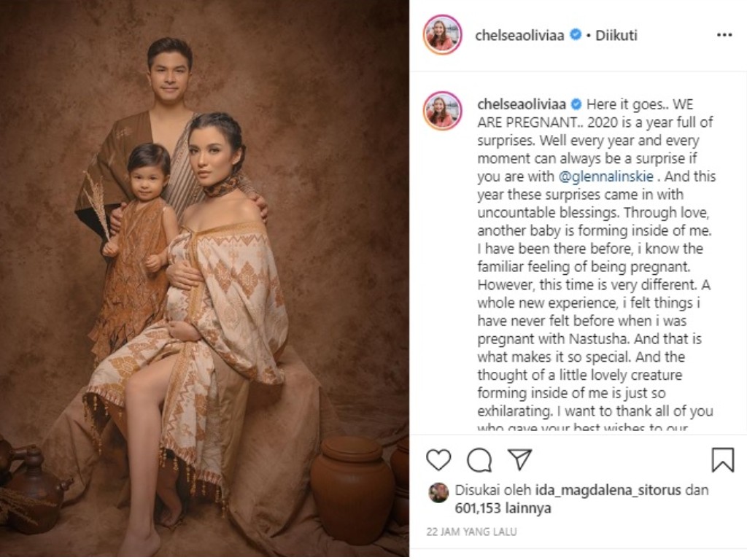The image size is (747, 560).
Task: Open ida_magdalena_sitorus profile link
Action: [608, 490]
